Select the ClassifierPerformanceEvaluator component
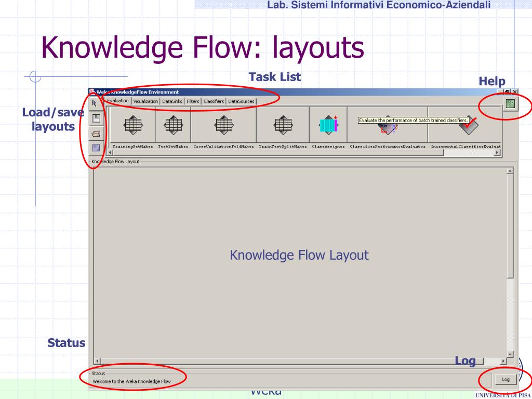The height and width of the screenshot is (399, 532). 388,125
